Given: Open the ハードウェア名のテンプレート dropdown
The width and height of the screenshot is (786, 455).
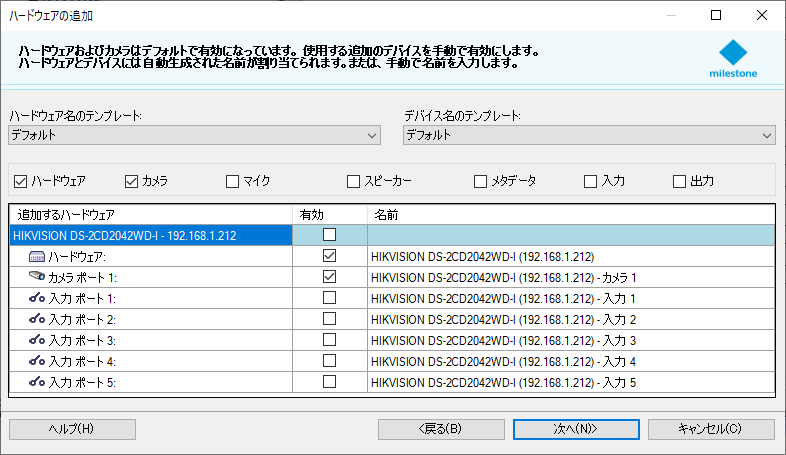Looking at the screenshot, I should tap(194, 135).
